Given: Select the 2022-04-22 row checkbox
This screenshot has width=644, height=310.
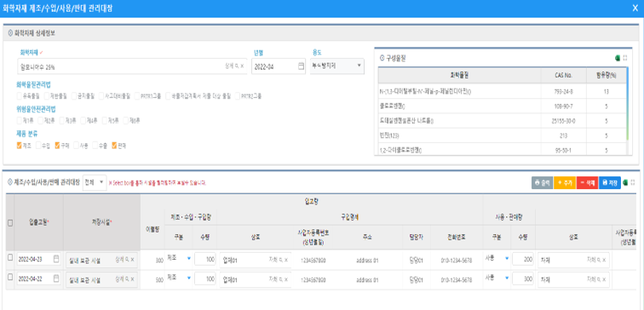Looking at the screenshot, I should [x=10, y=277].
